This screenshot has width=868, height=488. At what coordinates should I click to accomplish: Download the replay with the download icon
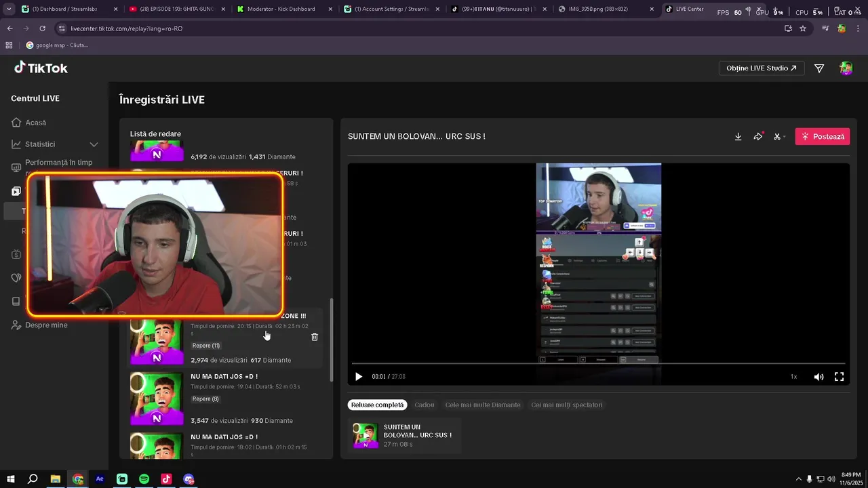point(738,136)
